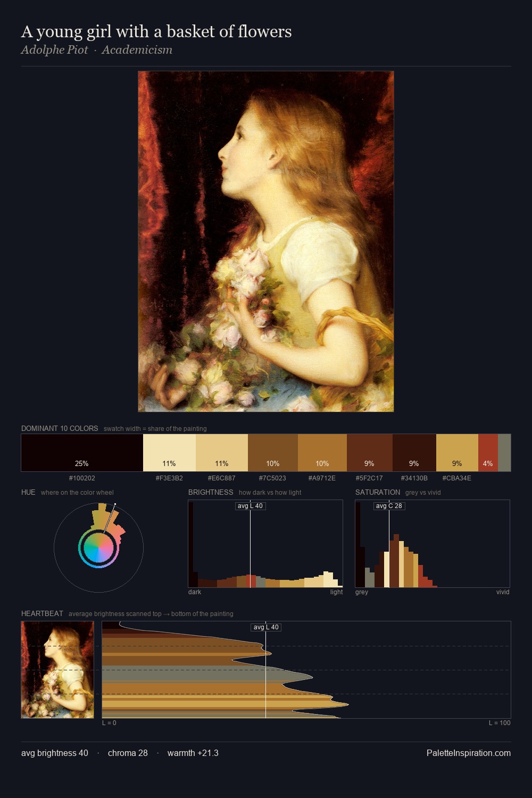Click the 'chroma 28' footer stat
Image resolution: width=532 pixels, height=798 pixels.
tap(128, 753)
